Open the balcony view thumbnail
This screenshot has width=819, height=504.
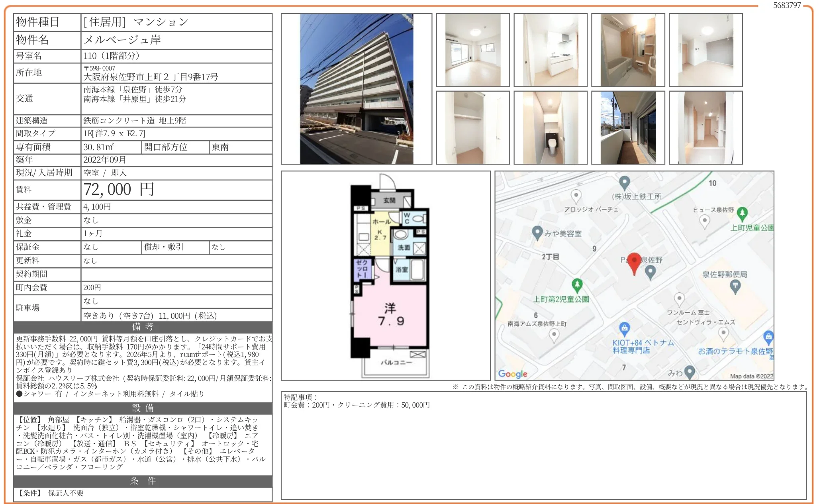628,127
